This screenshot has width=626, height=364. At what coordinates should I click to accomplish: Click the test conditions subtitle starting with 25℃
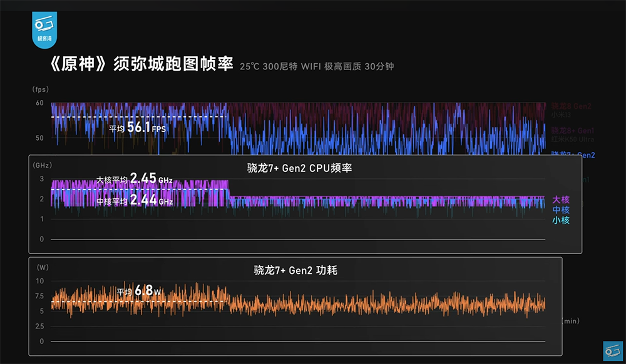(x=316, y=66)
